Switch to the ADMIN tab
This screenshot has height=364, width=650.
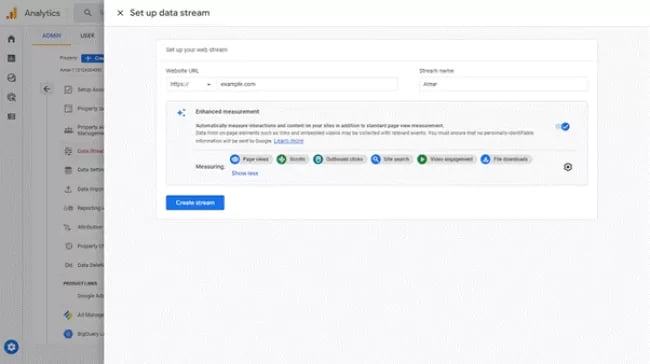51,36
